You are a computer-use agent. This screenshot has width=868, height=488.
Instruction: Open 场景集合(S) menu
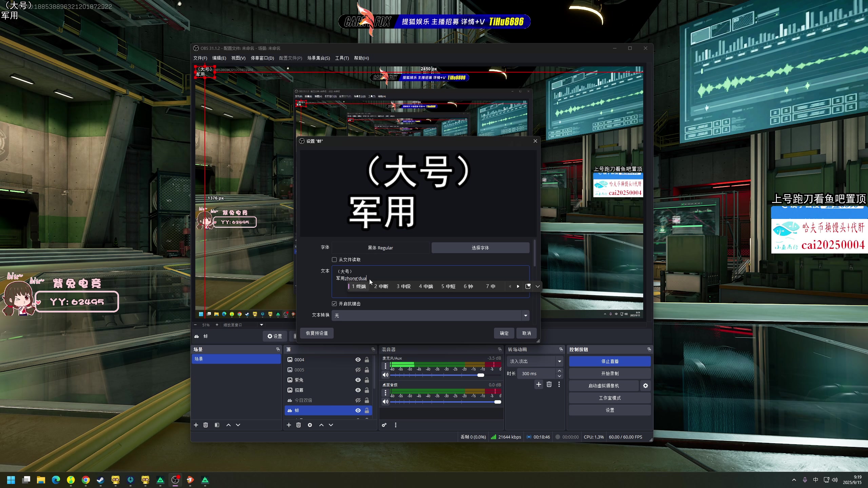click(318, 58)
